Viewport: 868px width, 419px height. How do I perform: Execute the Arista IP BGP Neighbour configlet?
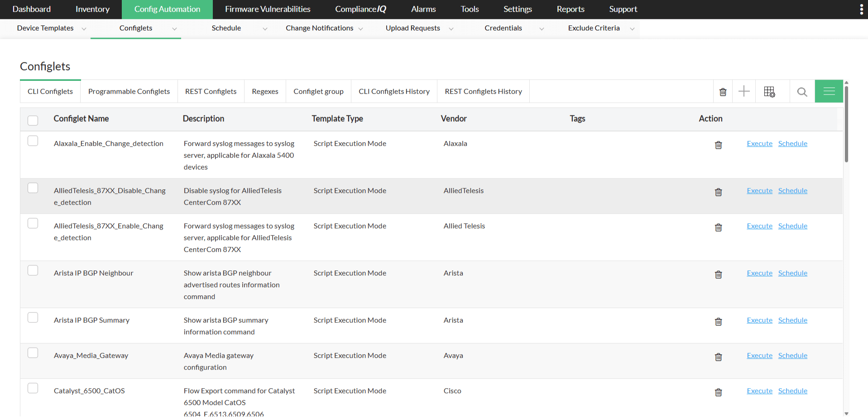click(x=759, y=273)
